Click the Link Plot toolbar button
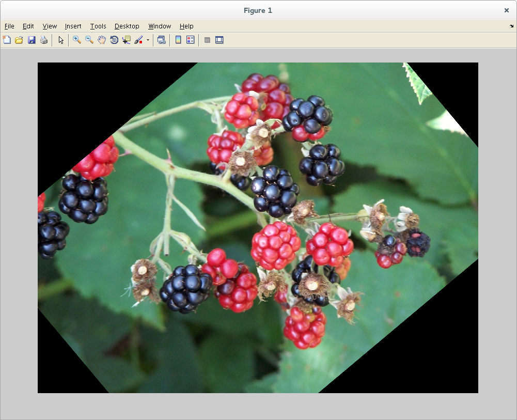This screenshot has height=420, width=517. [x=162, y=40]
